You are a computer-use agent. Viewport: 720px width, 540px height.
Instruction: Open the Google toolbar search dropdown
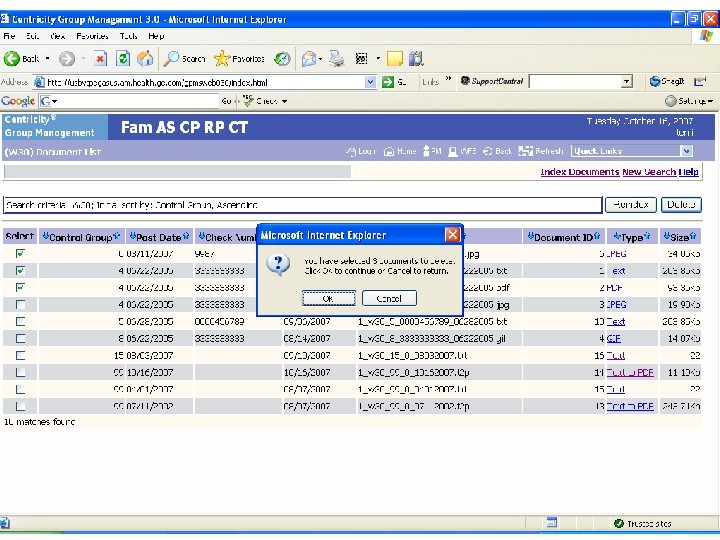coord(54,101)
